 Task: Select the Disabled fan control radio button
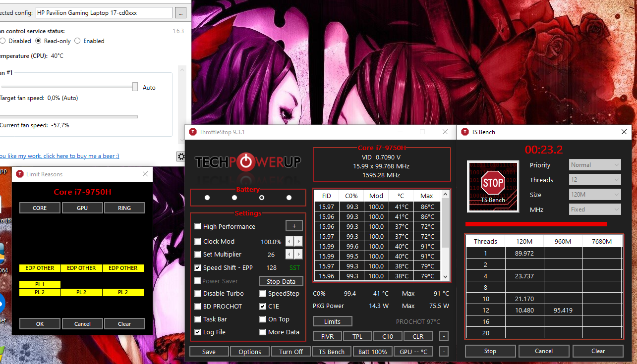[2, 41]
